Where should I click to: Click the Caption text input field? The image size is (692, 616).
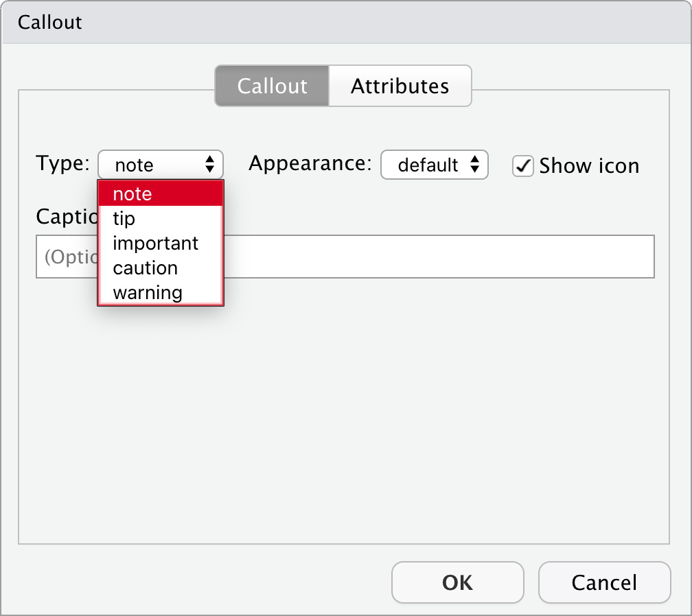pos(439,257)
